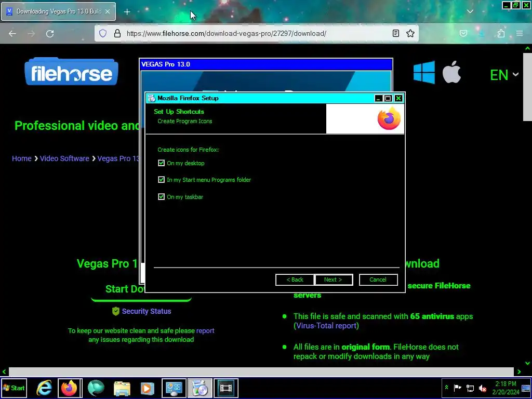Go to the Next setup step
This screenshot has width=532, height=399.
pyautogui.click(x=334, y=280)
